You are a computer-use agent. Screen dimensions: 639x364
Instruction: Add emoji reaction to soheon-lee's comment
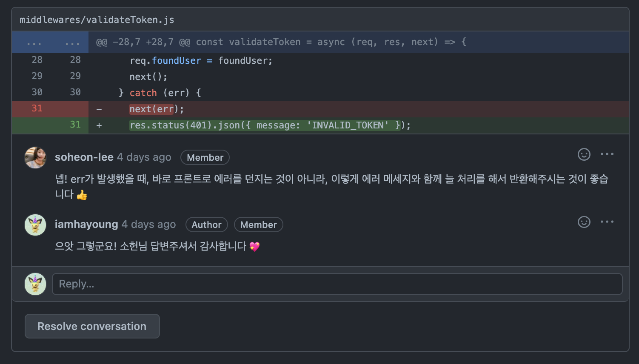click(x=584, y=154)
